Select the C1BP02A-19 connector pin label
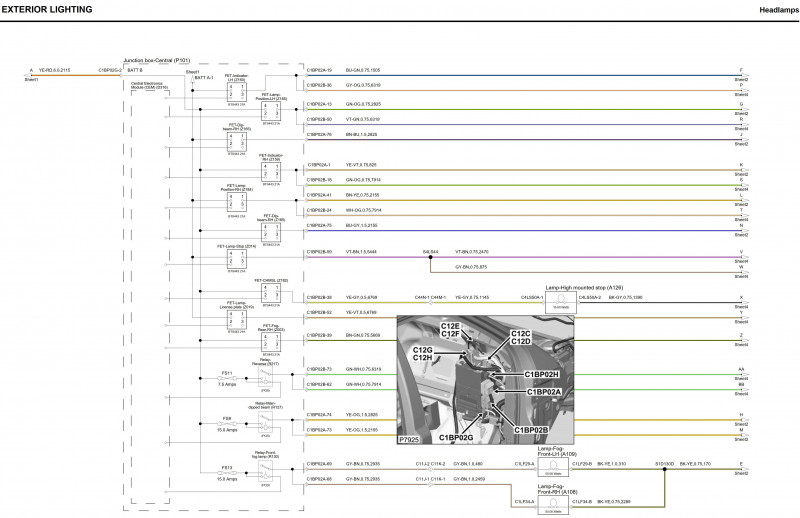The image size is (800, 518). pyautogui.click(x=319, y=70)
